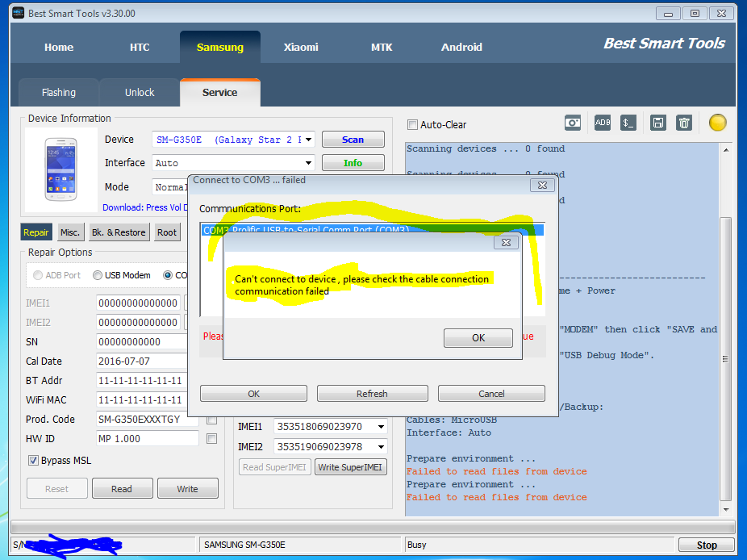The height and width of the screenshot is (560, 747).
Task: Switch to the MTK tab
Action: pyautogui.click(x=382, y=47)
